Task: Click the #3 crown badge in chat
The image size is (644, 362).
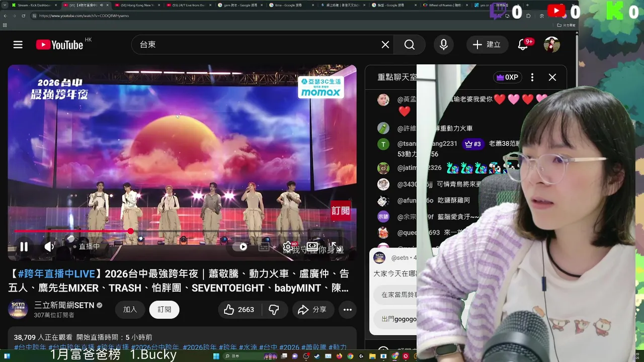Action: tap(473, 144)
